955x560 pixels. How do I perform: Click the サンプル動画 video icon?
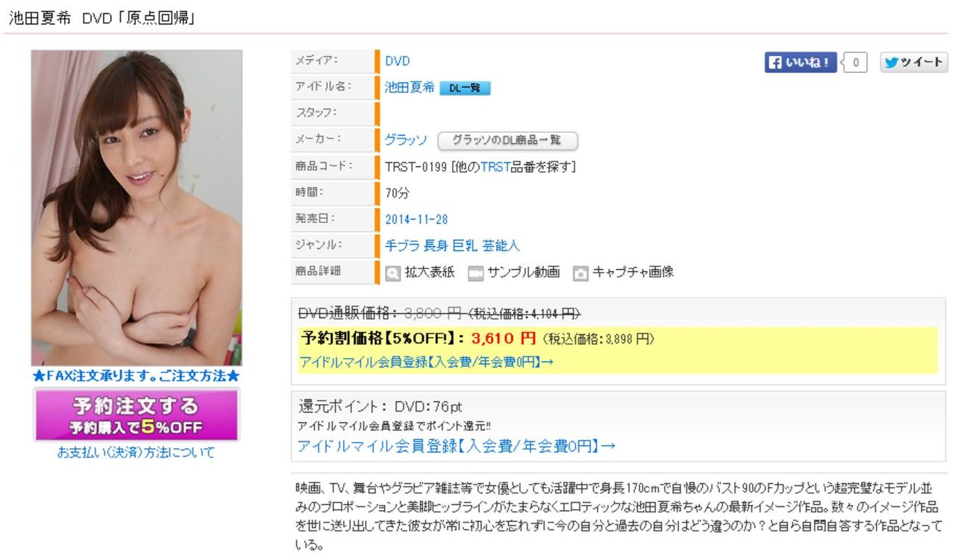(x=475, y=273)
